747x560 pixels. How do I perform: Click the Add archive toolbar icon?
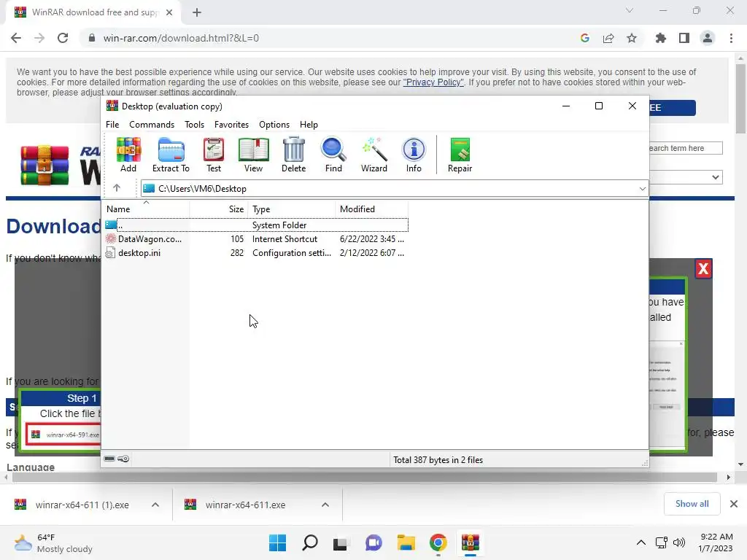(128, 155)
